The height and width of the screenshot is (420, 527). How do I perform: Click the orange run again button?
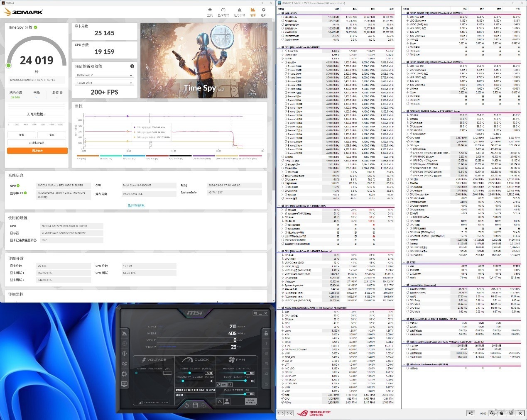click(x=37, y=151)
